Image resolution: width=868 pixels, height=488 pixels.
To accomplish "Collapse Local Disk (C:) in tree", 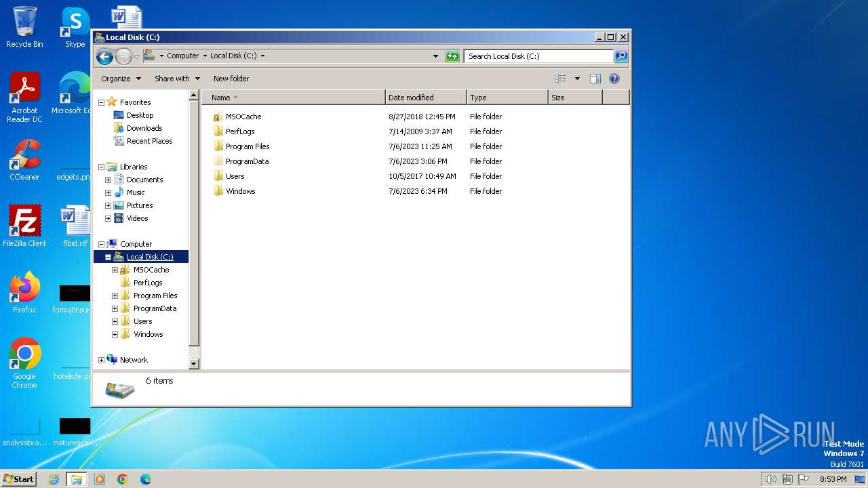I will click(x=108, y=257).
